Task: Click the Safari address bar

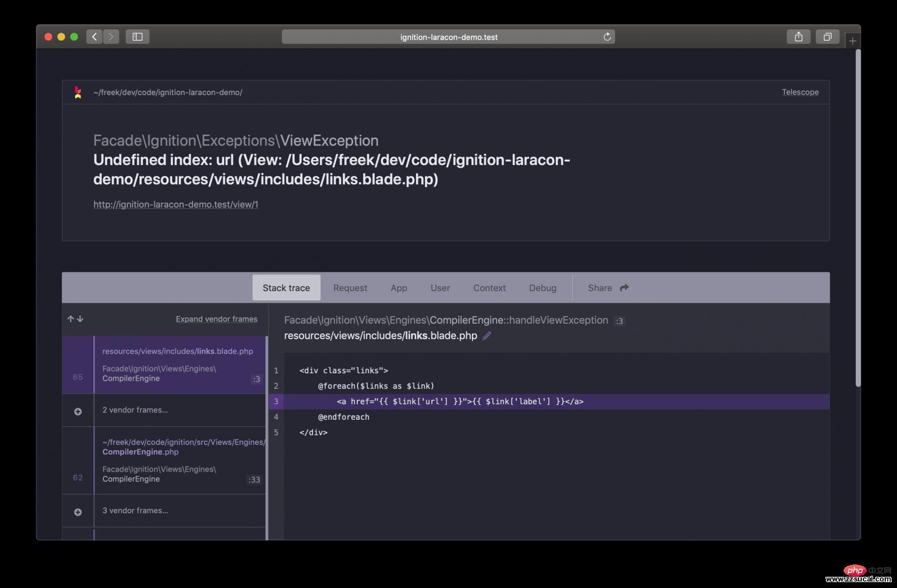Action: [x=448, y=37]
